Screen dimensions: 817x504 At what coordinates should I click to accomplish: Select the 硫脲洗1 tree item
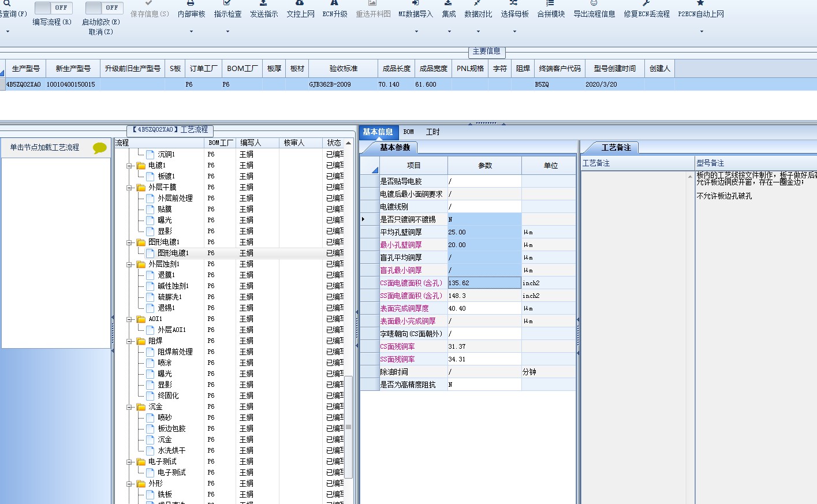(x=170, y=297)
